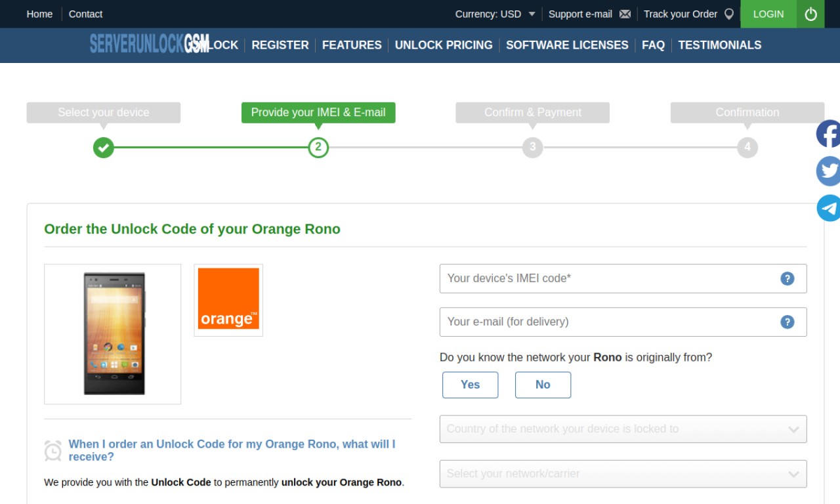This screenshot has width=840, height=504.
Task: Open the Telegram share icon
Action: (828, 208)
